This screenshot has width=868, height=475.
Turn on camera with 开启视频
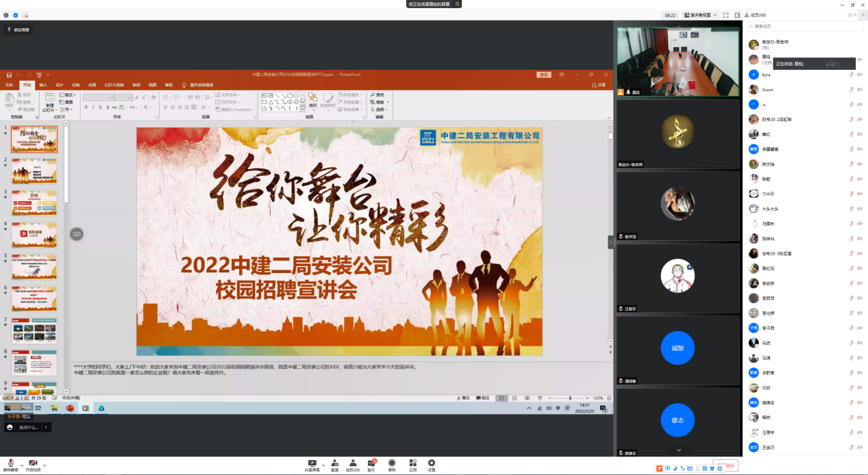pyautogui.click(x=33, y=463)
